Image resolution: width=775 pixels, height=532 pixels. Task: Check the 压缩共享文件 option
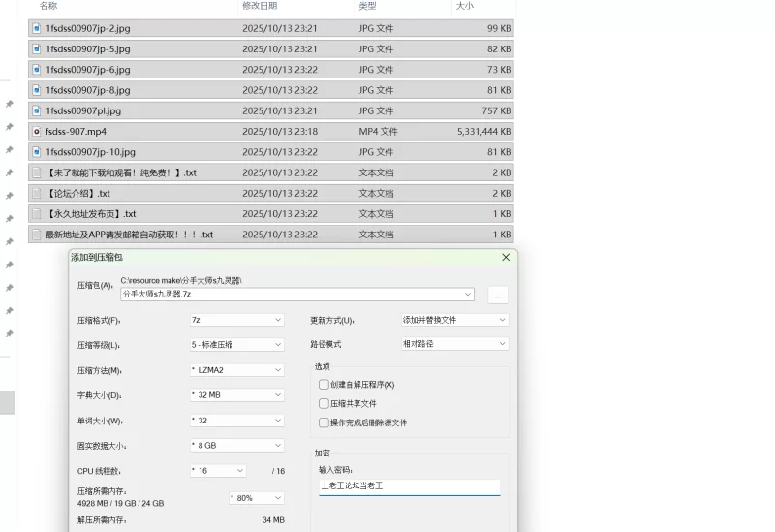pyautogui.click(x=324, y=403)
